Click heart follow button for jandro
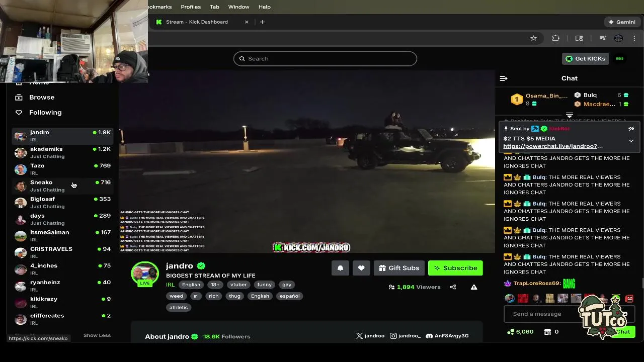Screen dimensions: 644x362 [361, 268]
